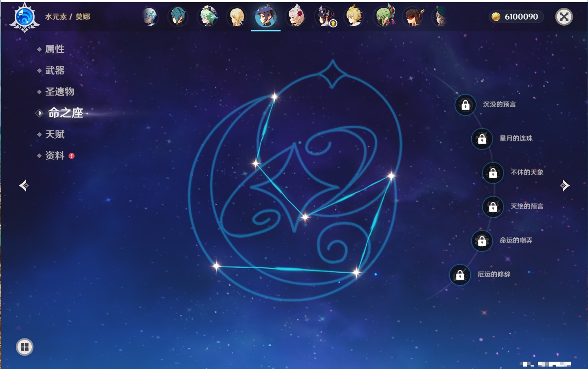Close the character screen with X

click(x=564, y=17)
